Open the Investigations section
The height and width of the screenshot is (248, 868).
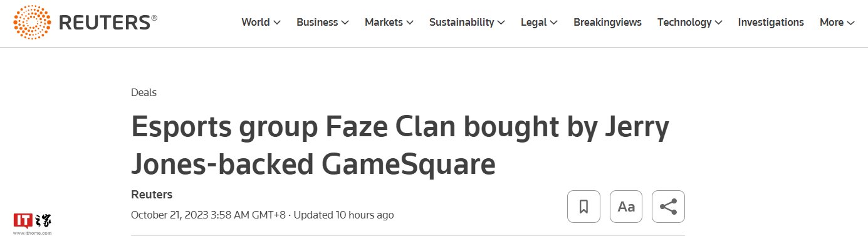pos(771,23)
